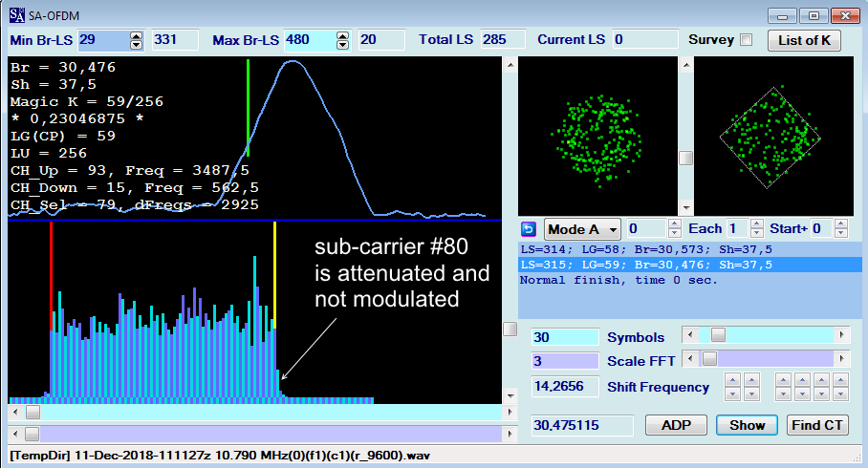The width and height of the screenshot is (868, 468).
Task: Click the circular constellation diagram
Action: [597, 136]
